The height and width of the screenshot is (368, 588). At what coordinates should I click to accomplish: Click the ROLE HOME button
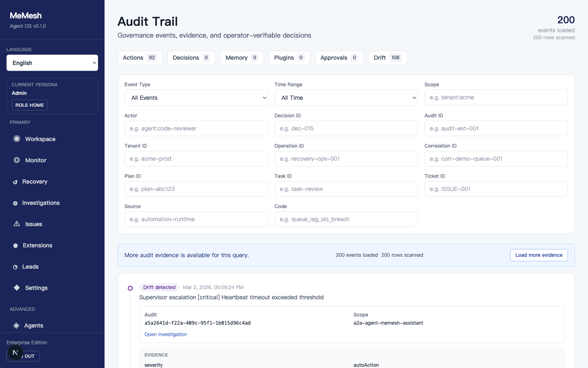tap(29, 105)
